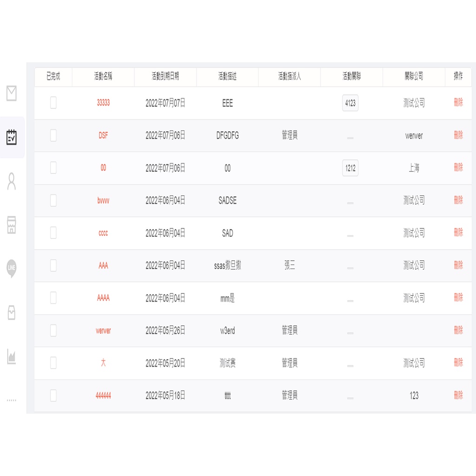
Task: Click the 4123 related activity tag
Action: pos(350,103)
